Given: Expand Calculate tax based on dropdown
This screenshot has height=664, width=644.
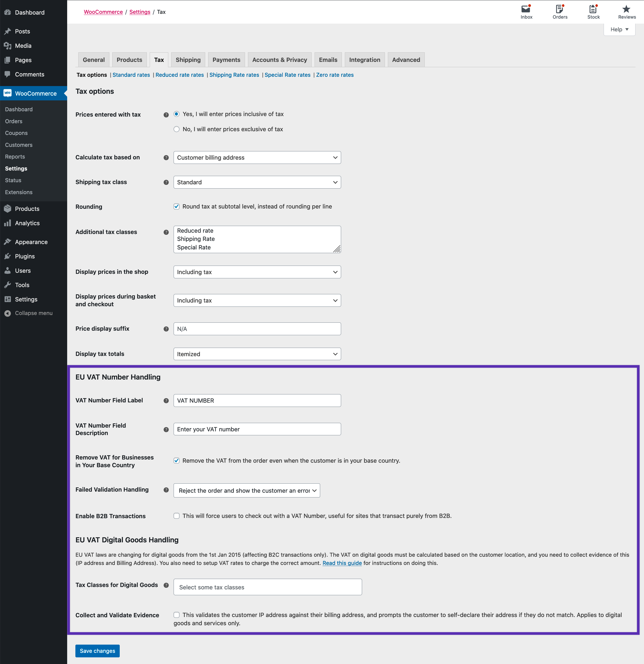Looking at the screenshot, I should pos(257,157).
